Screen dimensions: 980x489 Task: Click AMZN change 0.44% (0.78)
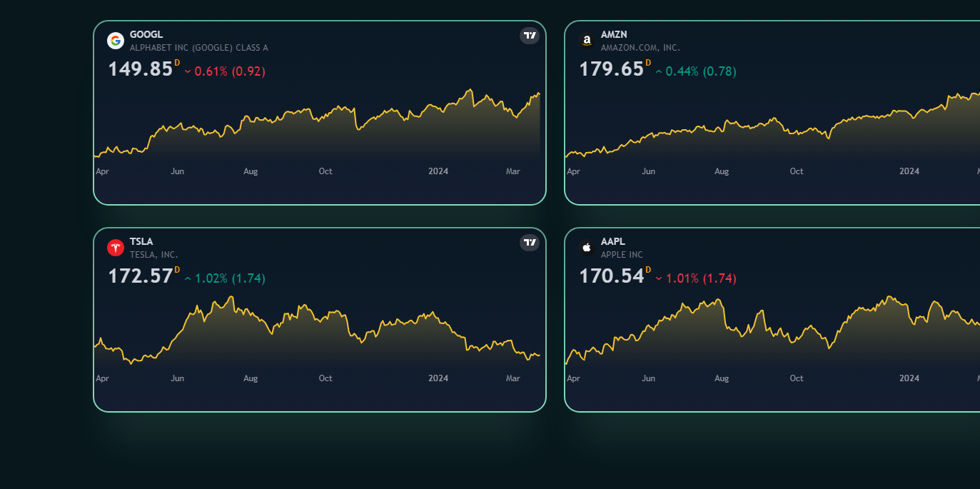[x=696, y=71]
